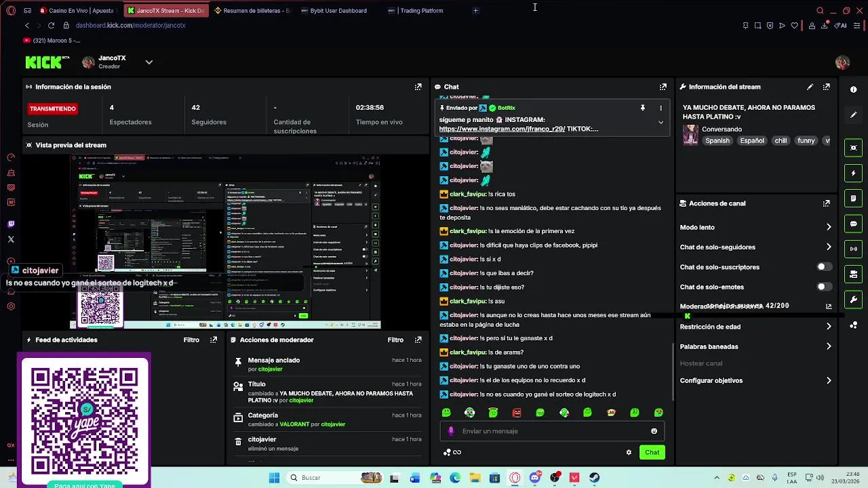
Task: Click the funny tag
Action: click(806, 141)
